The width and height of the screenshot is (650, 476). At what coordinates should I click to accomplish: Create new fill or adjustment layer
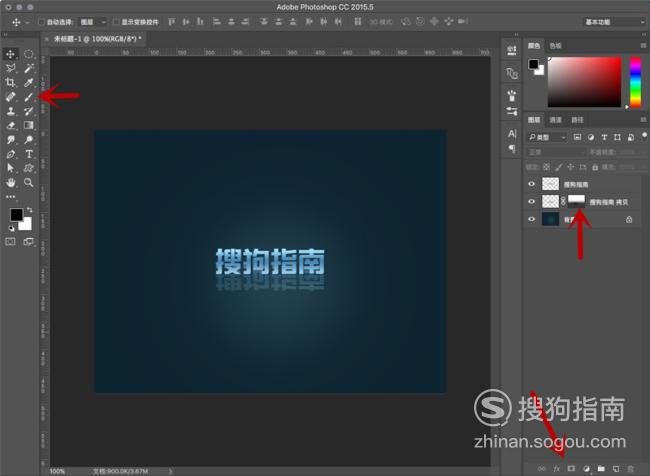click(x=586, y=469)
